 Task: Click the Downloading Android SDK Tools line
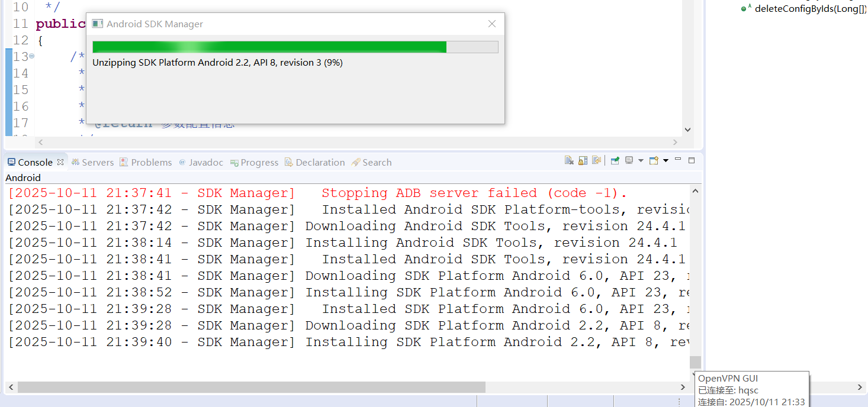[x=346, y=226]
